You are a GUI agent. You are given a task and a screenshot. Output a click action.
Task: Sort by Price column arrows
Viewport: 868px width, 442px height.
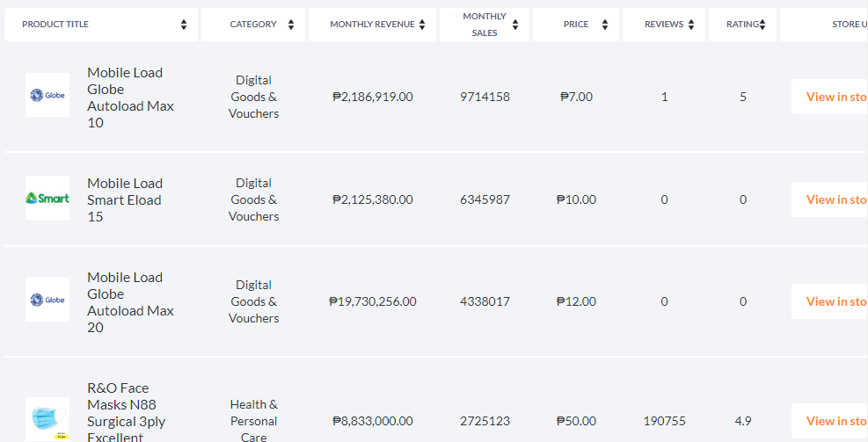[x=605, y=25]
